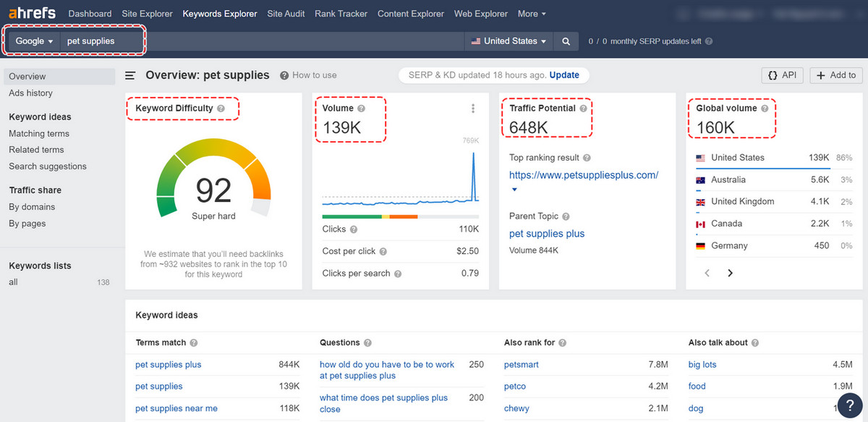The width and height of the screenshot is (868, 422).
Task: Click the 'petco' keyword link
Action: coord(515,387)
